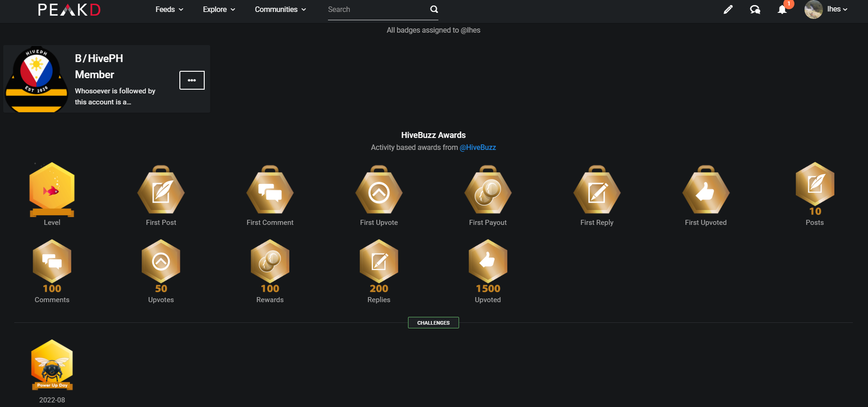Click the search magnifier icon
This screenshot has width=868, height=407.
(434, 9)
